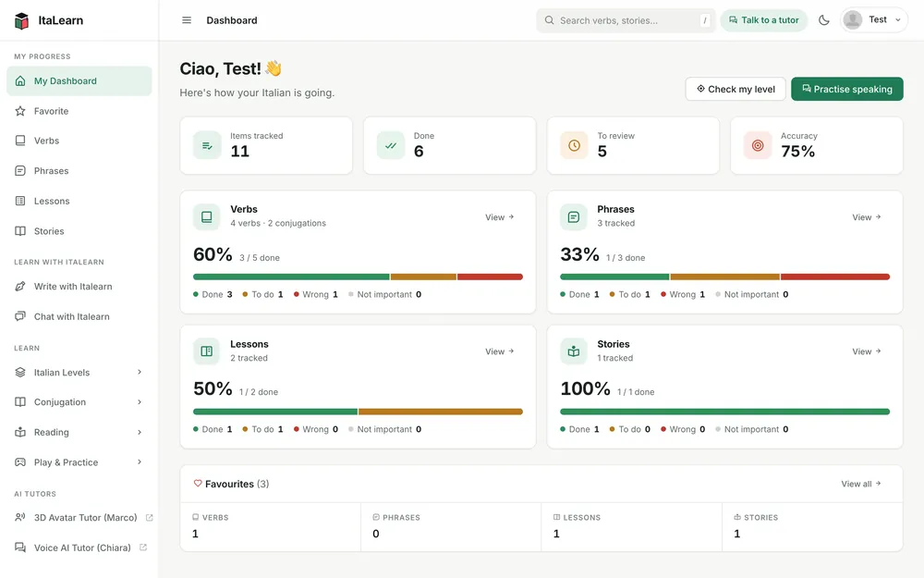Click the Lessons card icon
Screen dimensions: 924x578
[207, 351]
